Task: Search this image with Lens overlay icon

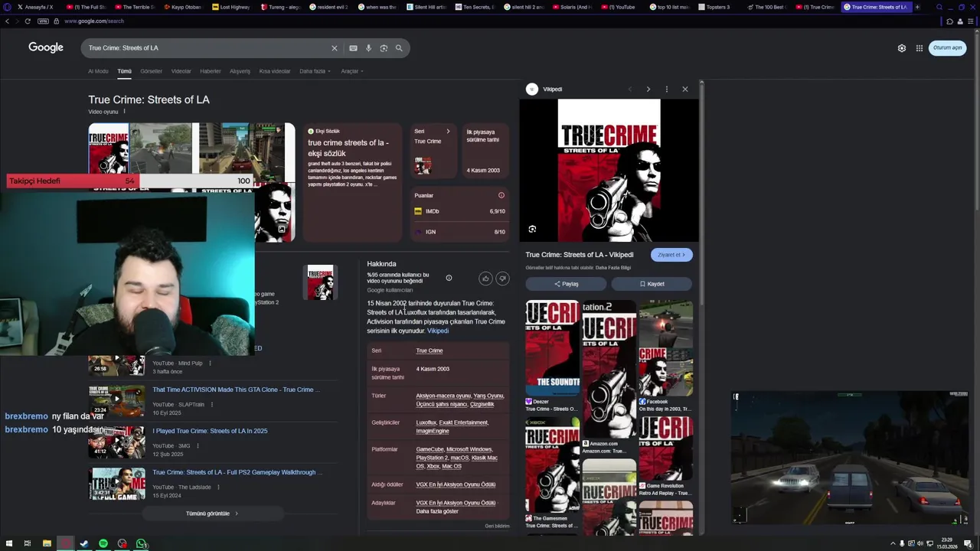Action: click(x=532, y=229)
